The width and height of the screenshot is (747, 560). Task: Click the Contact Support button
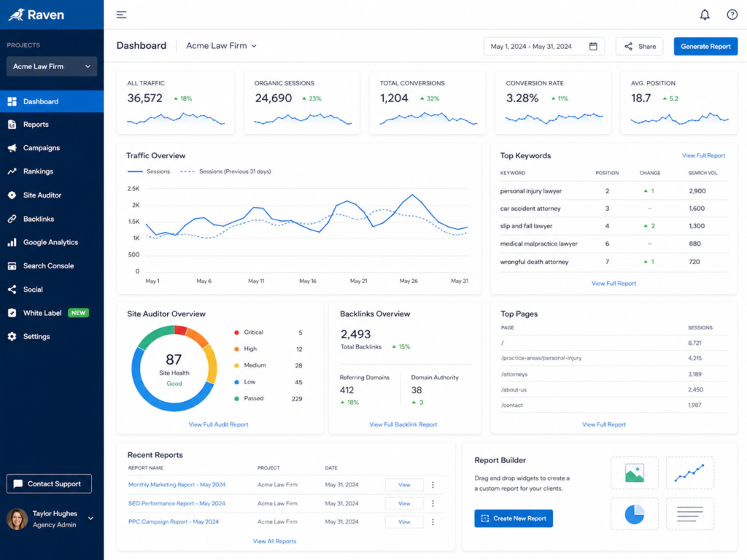(x=49, y=484)
